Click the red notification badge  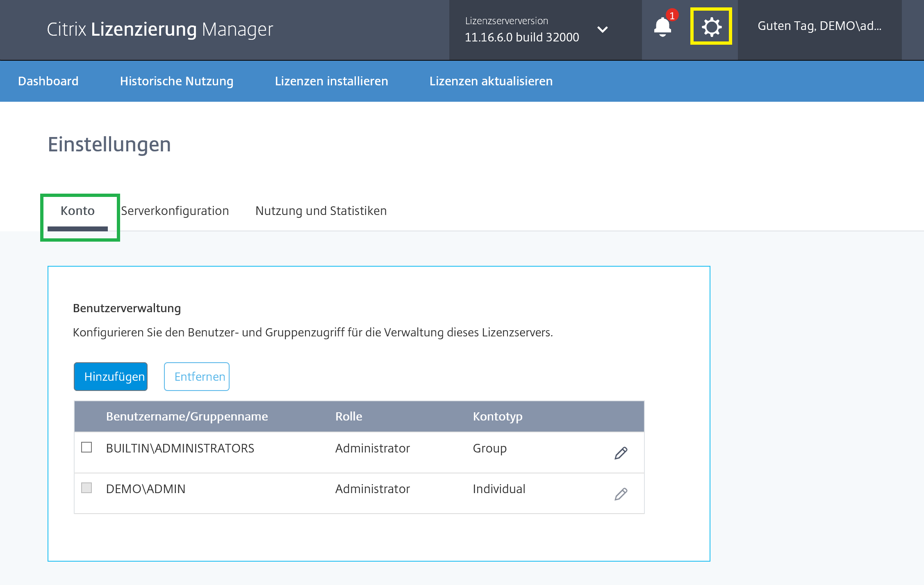coord(672,16)
